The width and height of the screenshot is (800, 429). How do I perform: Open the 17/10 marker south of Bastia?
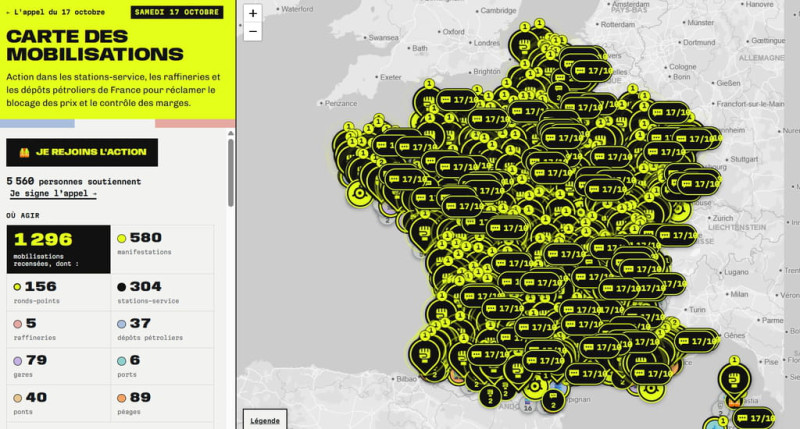pyautogui.click(x=754, y=418)
